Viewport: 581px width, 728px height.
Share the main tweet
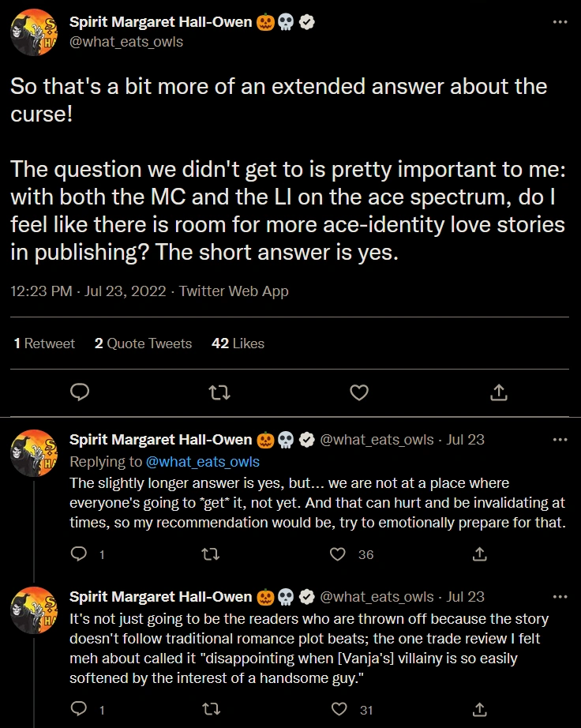click(x=498, y=392)
